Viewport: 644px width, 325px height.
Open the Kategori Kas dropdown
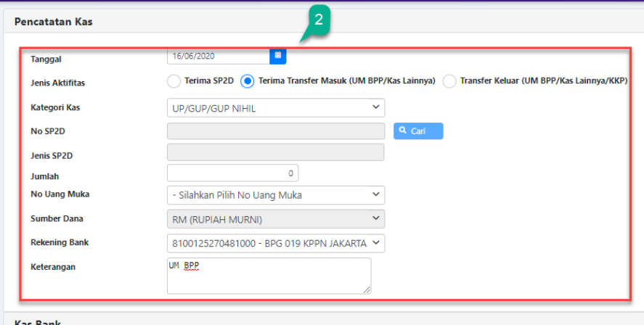275,108
